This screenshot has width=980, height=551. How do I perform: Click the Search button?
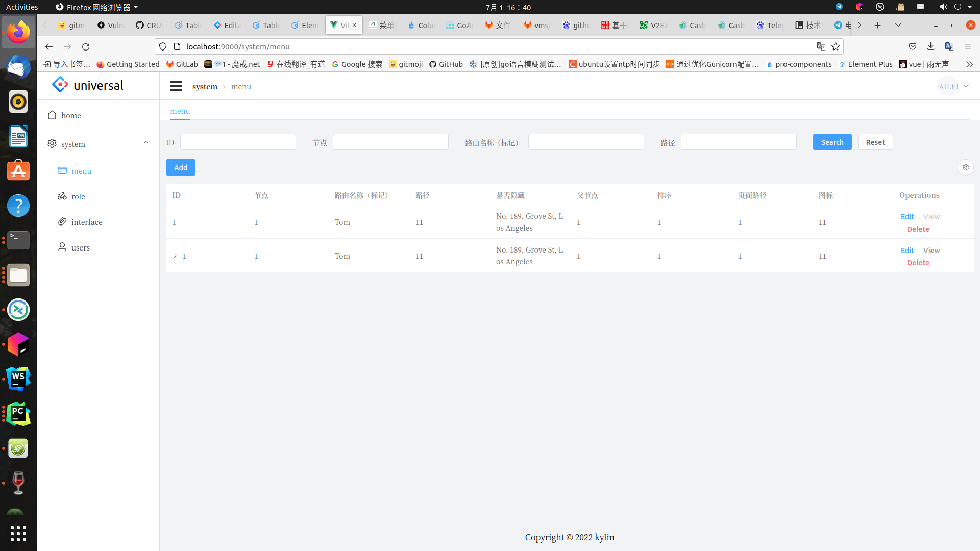click(832, 142)
